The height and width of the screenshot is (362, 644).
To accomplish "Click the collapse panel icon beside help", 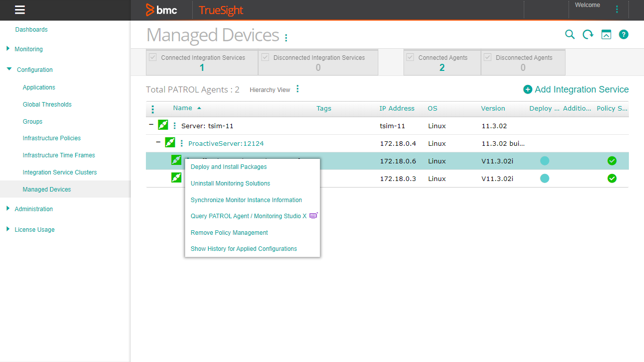I will [606, 35].
